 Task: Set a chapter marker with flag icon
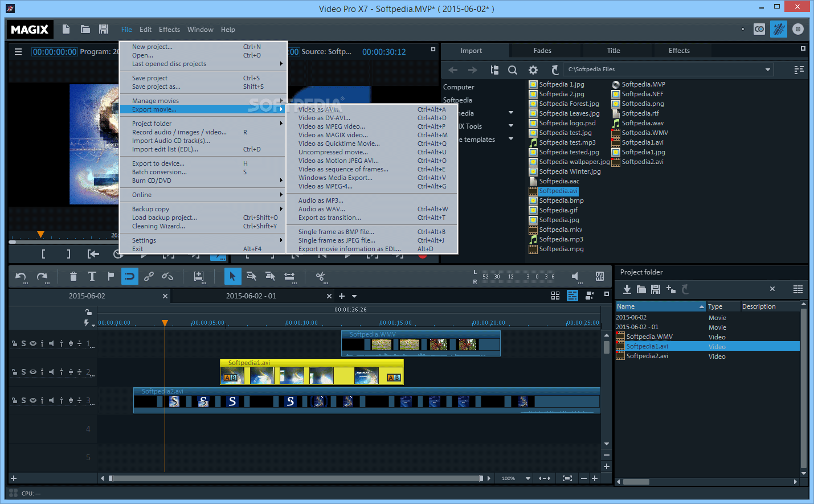[111, 276]
